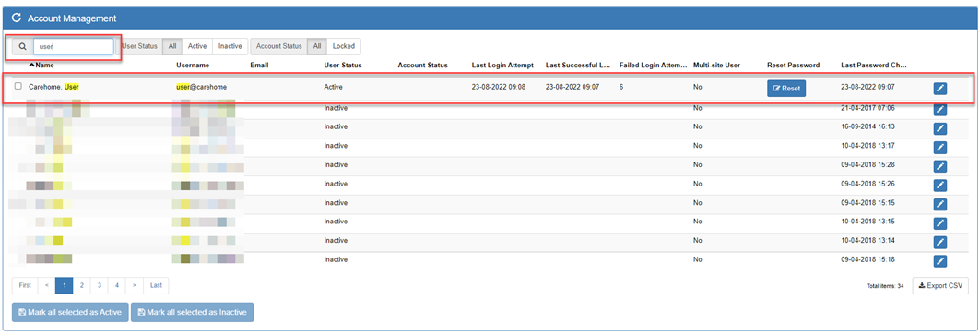This screenshot has width=980, height=336.
Task: Edit the account dated 10-04-2018 13:14
Action: pos(940,243)
